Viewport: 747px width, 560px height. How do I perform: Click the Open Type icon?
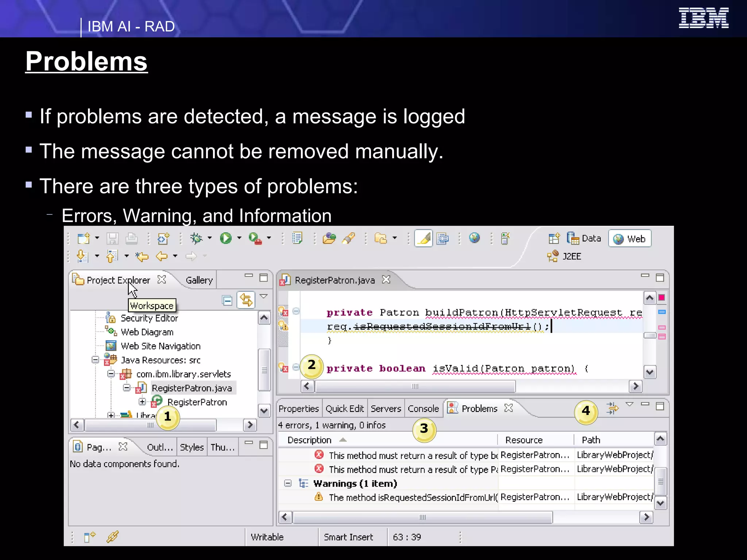pos(329,238)
